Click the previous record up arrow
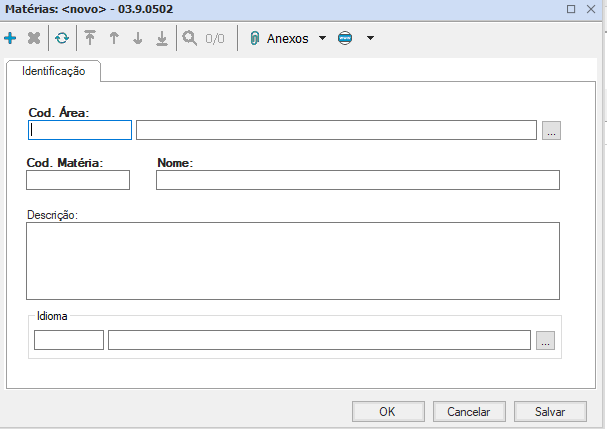 [x=114, y=39]
